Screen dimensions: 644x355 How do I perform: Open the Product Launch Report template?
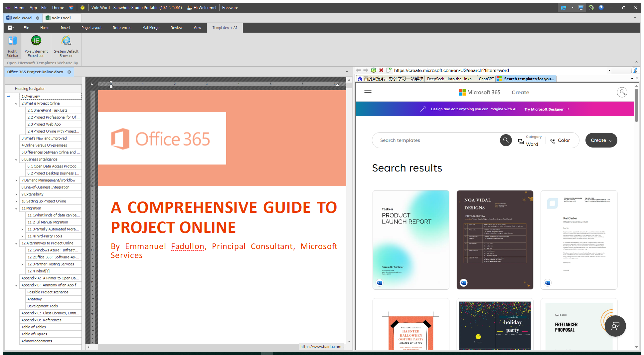click(x=411, y=240)
